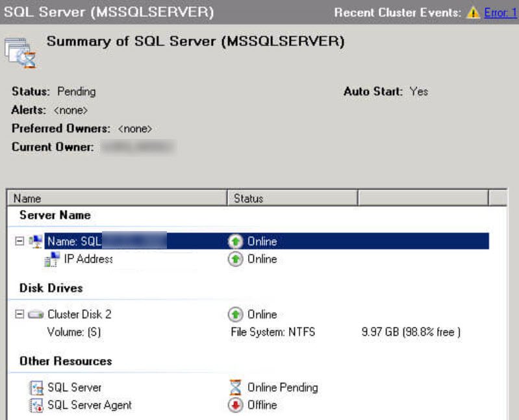Click the Preferred Owners: <none> text
519x420 pixels.
[82, 129]
